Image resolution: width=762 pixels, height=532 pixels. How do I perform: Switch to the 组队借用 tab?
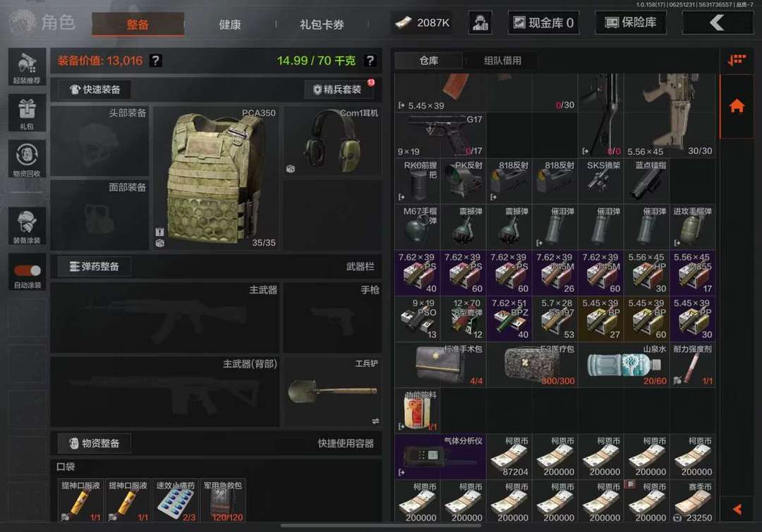[x=502, y=61]
